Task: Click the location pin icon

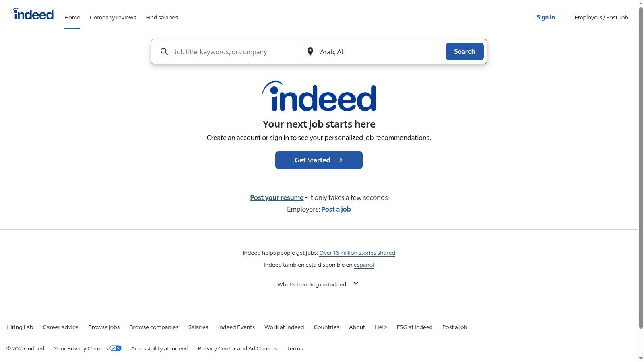Action: [x=310, y=51]
